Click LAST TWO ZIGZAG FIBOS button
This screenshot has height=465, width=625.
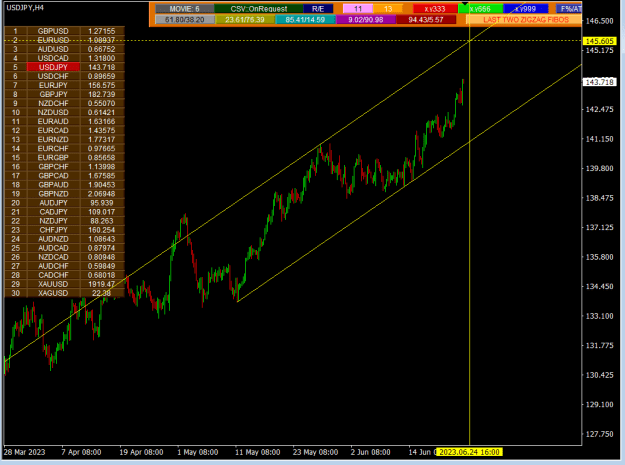coord(526,20)
